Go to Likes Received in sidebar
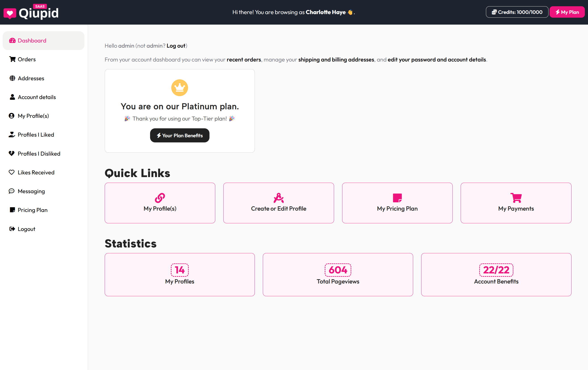588x370 pixels. click(36, 172)
